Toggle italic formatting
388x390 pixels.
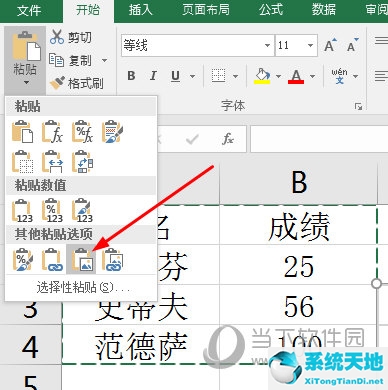(153, 76)
